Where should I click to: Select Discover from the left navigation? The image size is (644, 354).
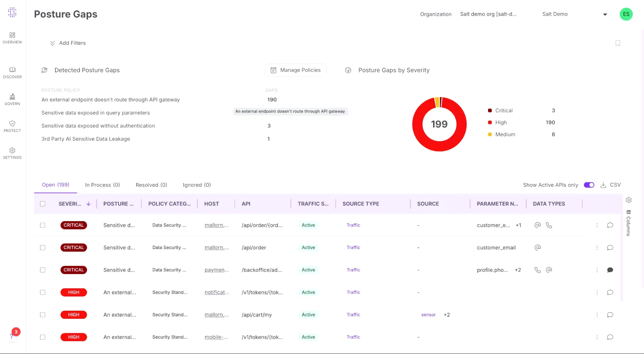tap(12, 72)
